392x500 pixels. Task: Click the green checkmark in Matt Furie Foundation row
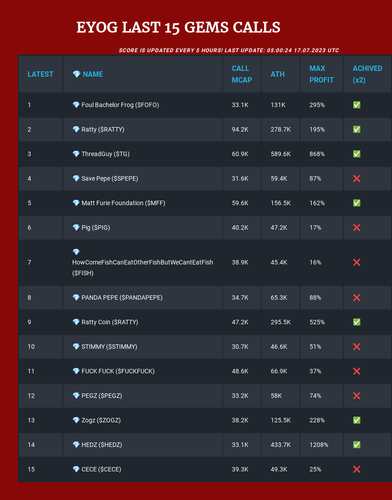click(x=357, y=203)
